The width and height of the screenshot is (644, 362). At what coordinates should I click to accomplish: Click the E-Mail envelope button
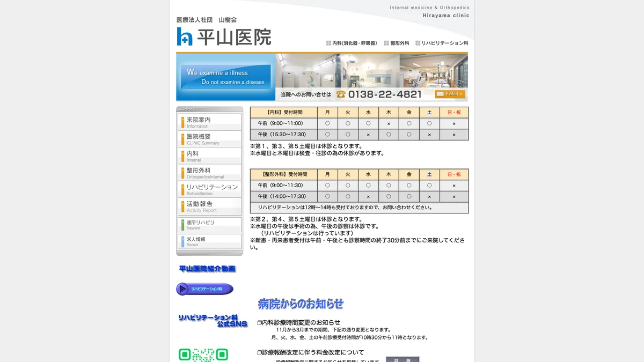(450, 94)
